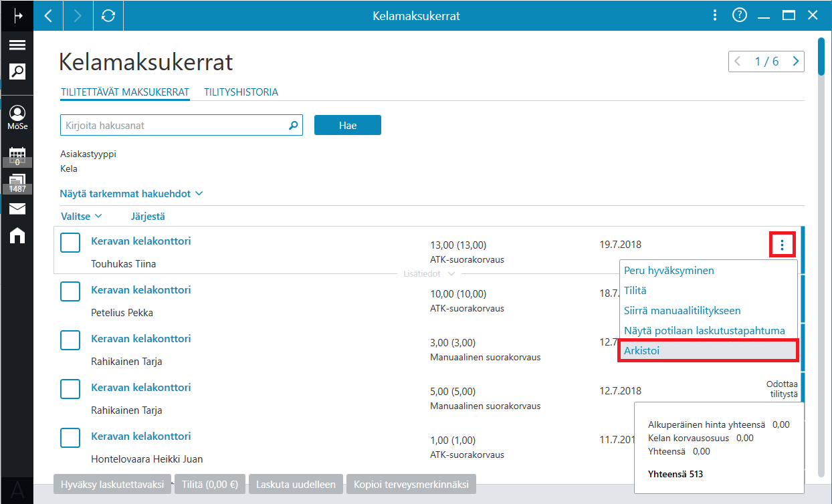Open the hamburger menu in the sidebar

17,45
